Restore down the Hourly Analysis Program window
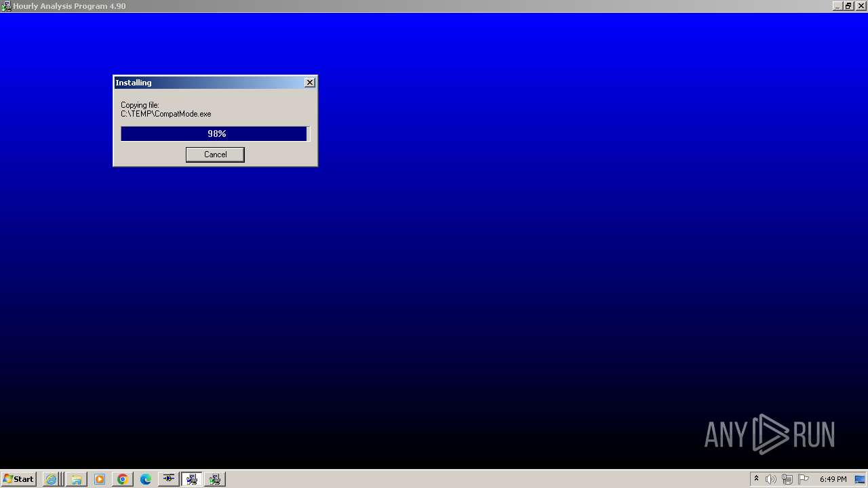 [848, 6]
